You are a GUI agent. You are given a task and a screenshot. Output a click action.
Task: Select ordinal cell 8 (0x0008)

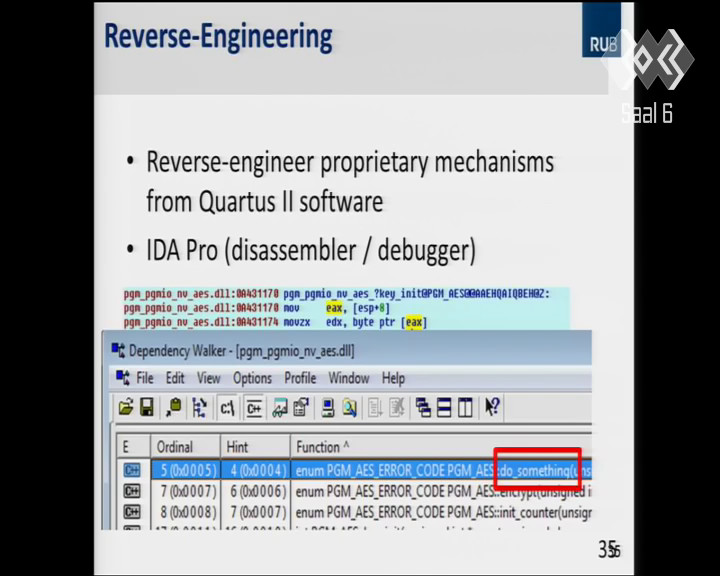pyautogui.click(x=188, y=512)
